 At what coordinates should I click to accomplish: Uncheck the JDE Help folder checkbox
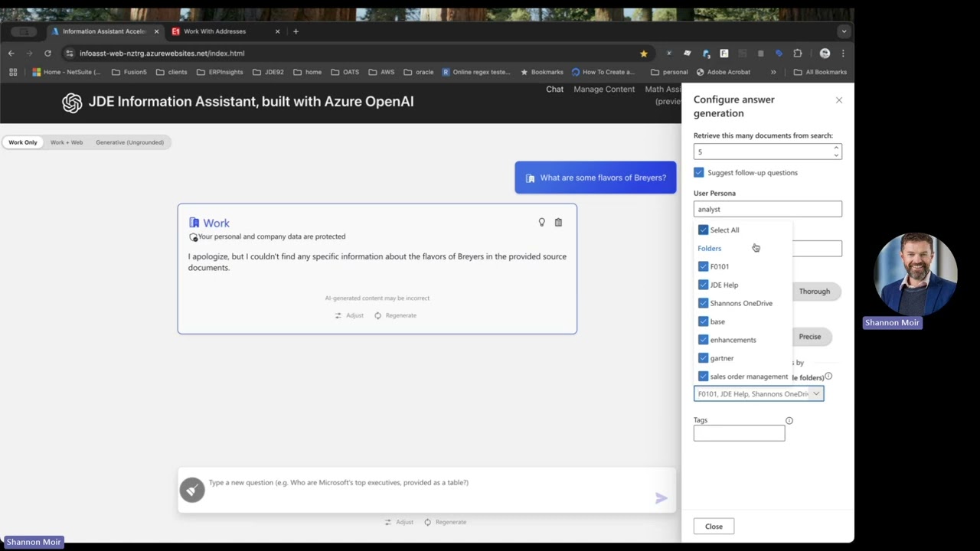click(x=703, y=285)
